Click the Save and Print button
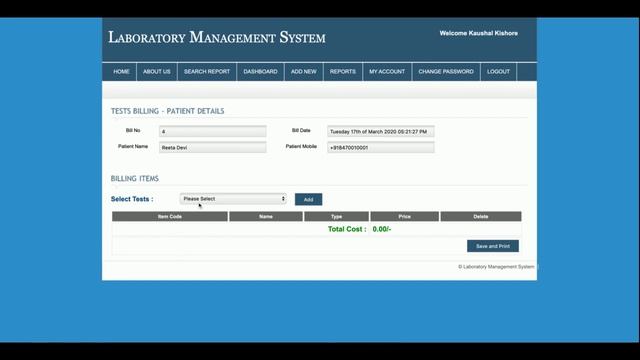The height and width of the screenshot is (360, 640). (x=493, y=246)
